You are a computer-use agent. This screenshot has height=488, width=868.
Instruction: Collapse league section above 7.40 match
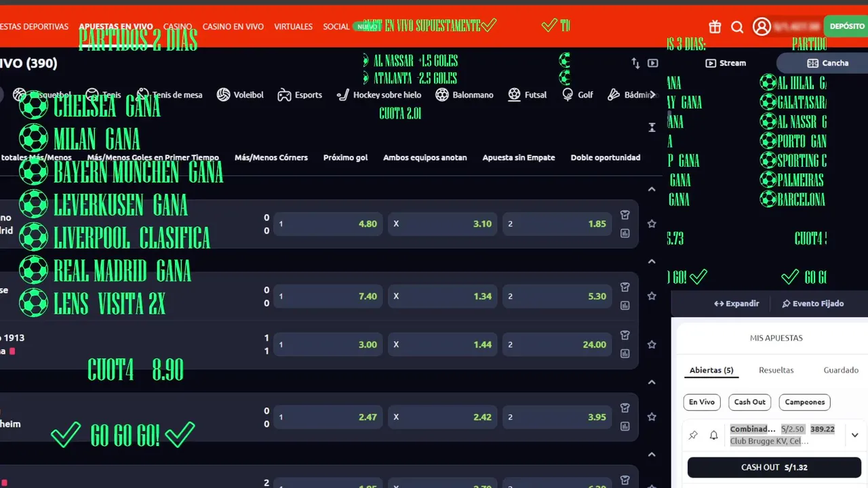[652, 261]
